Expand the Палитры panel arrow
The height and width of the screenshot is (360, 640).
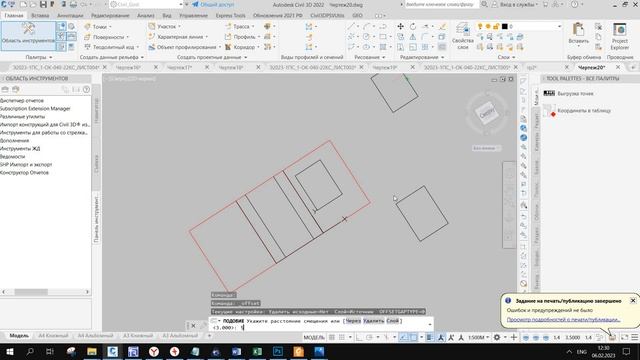(50, 57)
